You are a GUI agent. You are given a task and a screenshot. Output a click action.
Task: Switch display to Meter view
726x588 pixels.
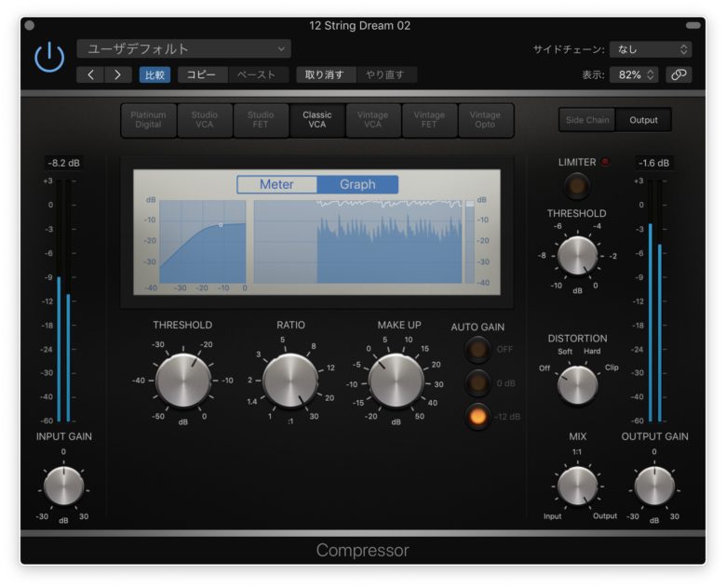(276, 184)
